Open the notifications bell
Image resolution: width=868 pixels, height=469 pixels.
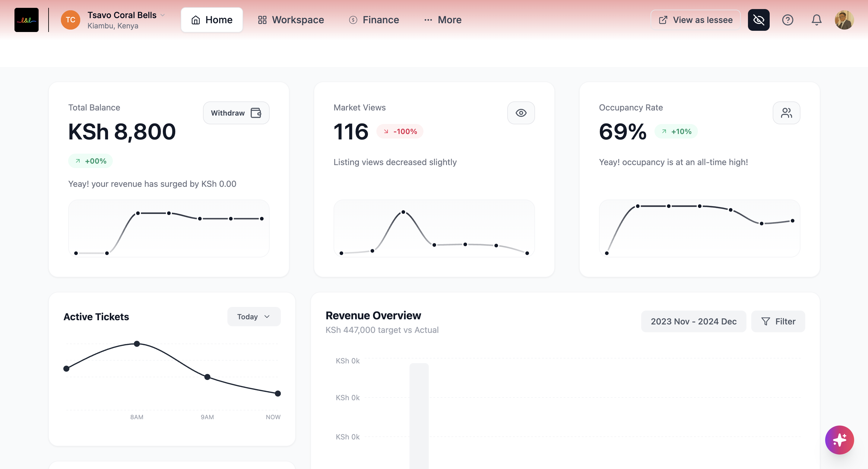[816, 20]
